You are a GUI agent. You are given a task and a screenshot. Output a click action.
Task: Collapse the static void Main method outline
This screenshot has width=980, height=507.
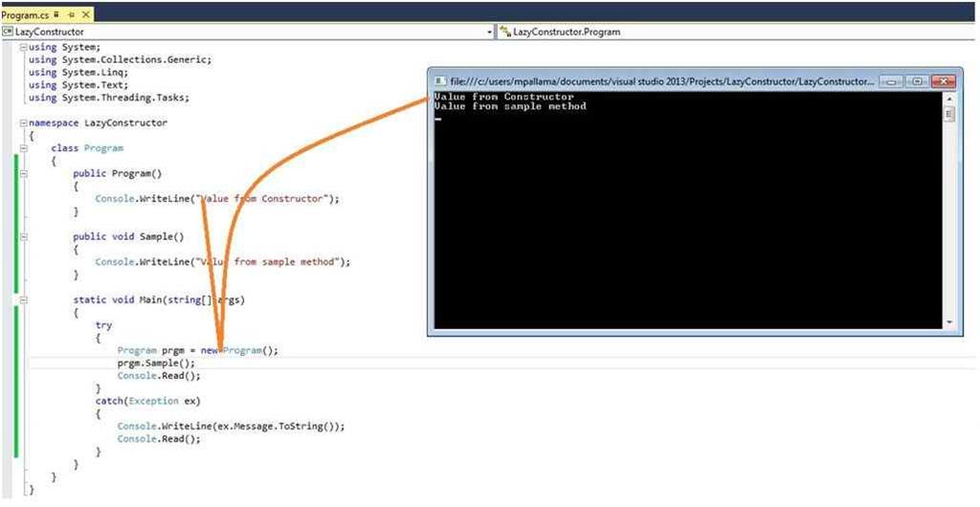pyautogui.click(x=24, y=299)
